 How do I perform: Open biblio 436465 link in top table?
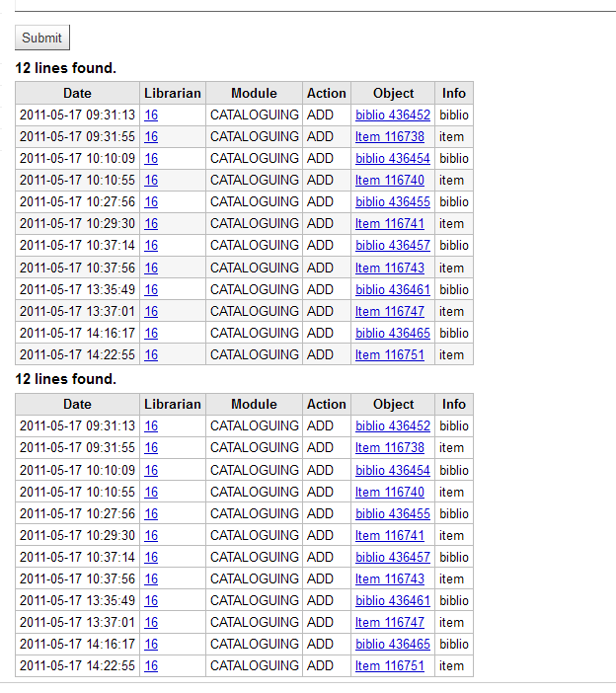pyautogui.click(x=393, y=333)
